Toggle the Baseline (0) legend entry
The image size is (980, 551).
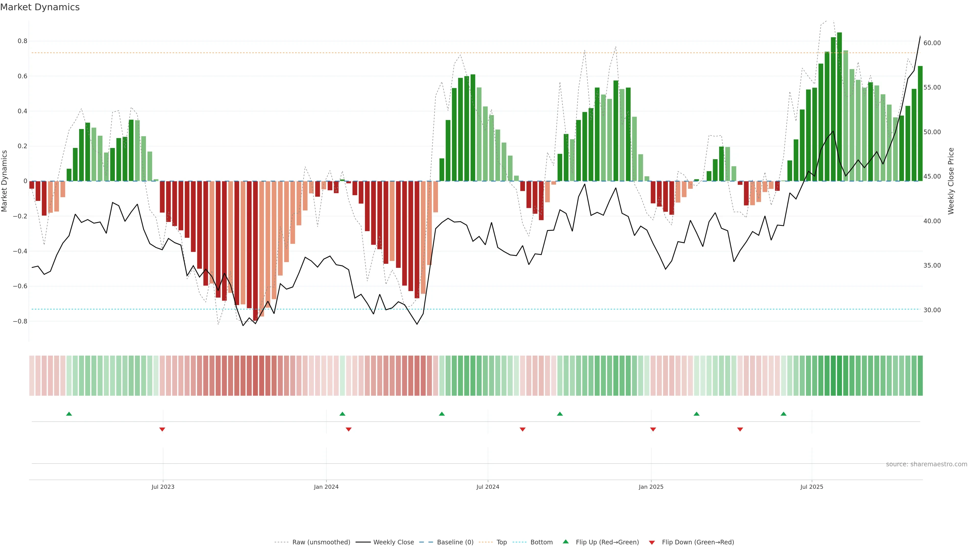click(455, 542)
